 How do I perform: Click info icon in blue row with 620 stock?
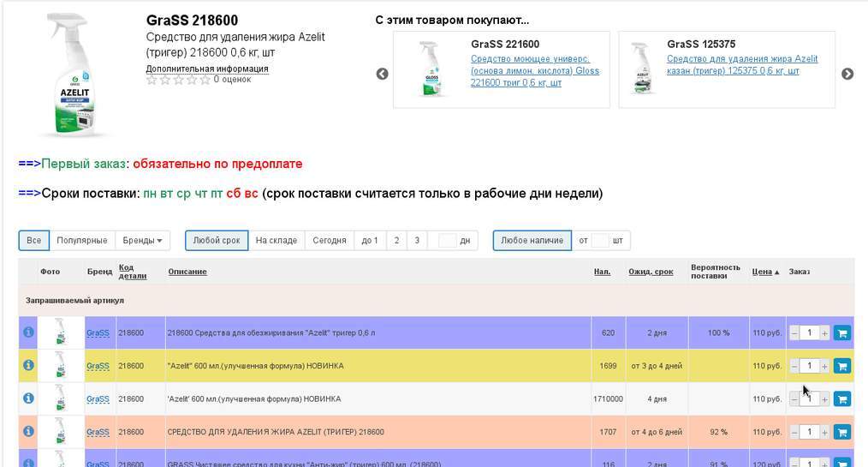click(x=28, y=332)
